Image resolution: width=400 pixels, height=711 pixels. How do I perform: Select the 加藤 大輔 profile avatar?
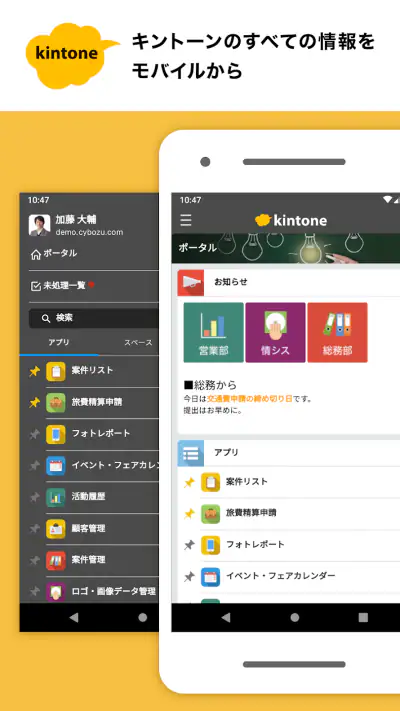[39, 225]
